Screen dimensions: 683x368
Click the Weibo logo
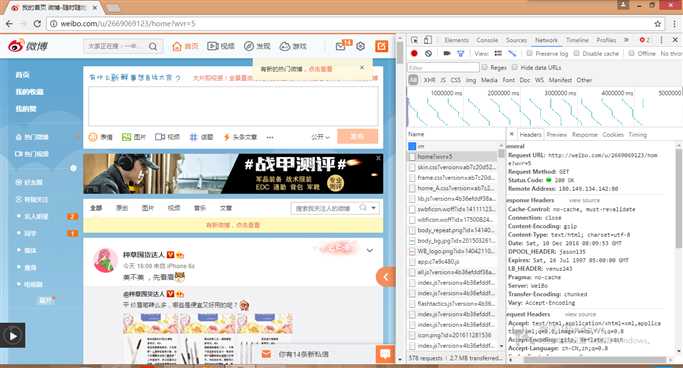28,46
